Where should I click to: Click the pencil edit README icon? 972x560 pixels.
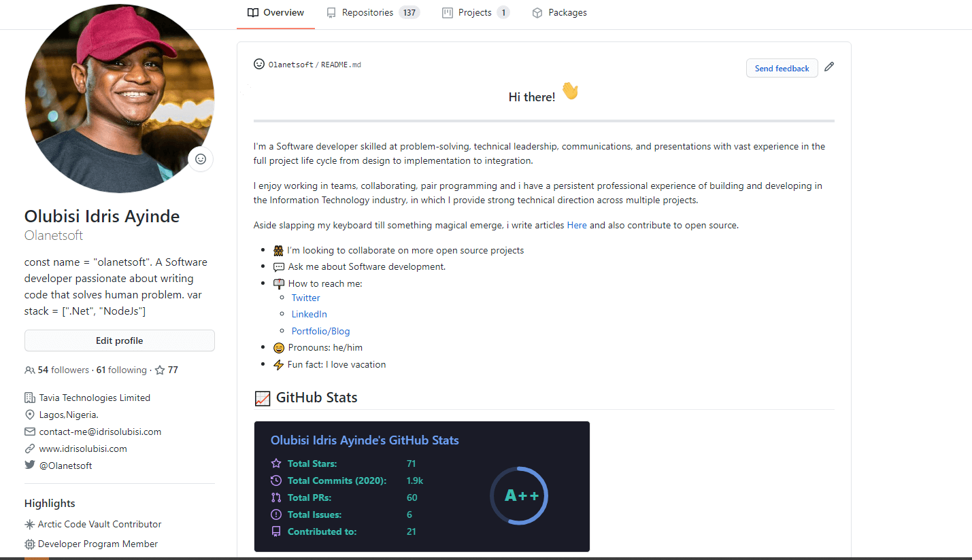828,67
